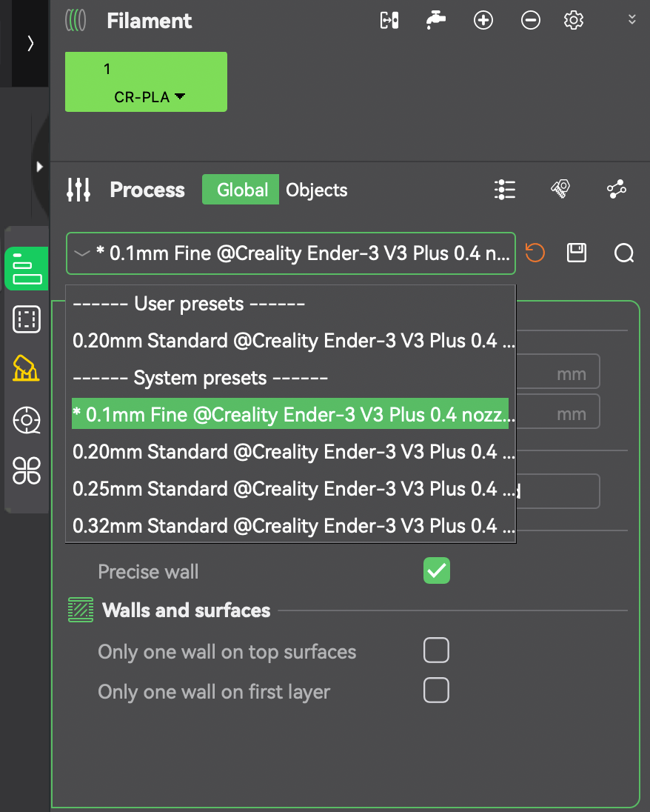The width and height of the screenshot is (650, 812).
Task: Click the filament sync icon
Action: click(389, 21)
